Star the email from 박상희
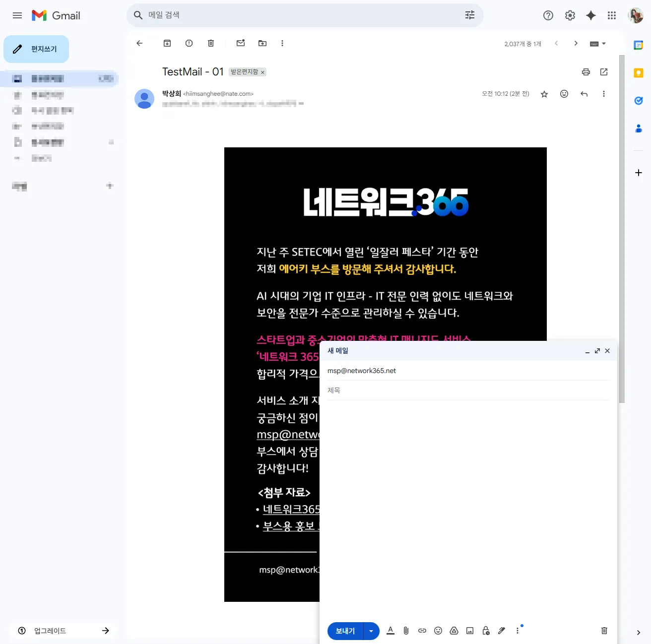The width and height of the screenshot is (651, 644). coord(544,94)
